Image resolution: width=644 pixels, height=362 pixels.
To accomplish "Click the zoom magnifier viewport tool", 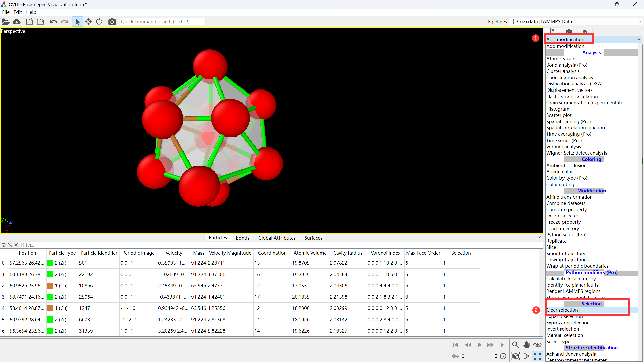I will pyautogui.click(x=515, y=345).
